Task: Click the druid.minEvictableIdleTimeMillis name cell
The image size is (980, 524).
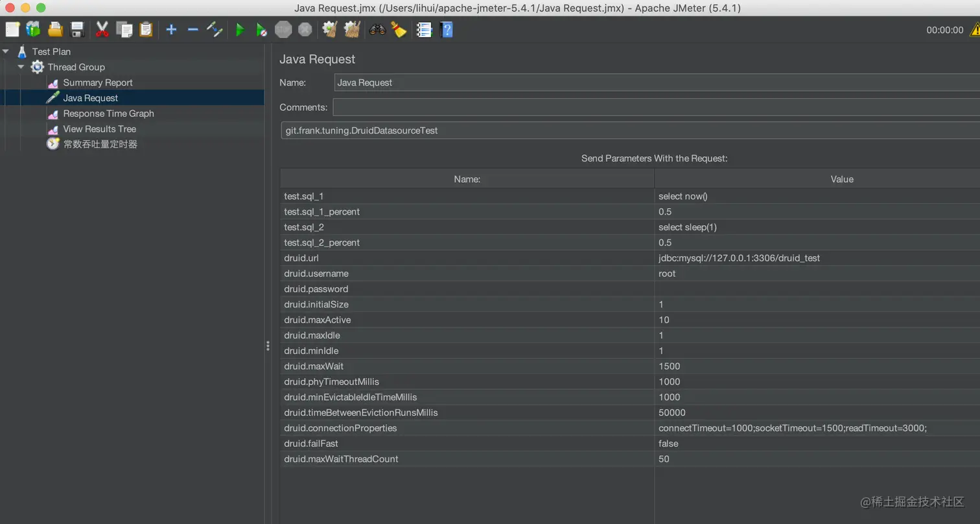Action: pyautogui.click(x=467, y=397)
